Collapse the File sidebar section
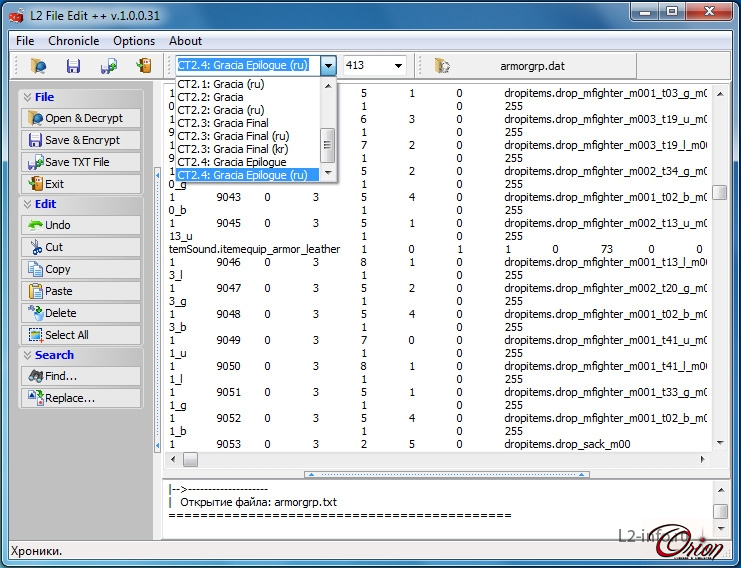 pyautogui.click(x=27, y=97)
